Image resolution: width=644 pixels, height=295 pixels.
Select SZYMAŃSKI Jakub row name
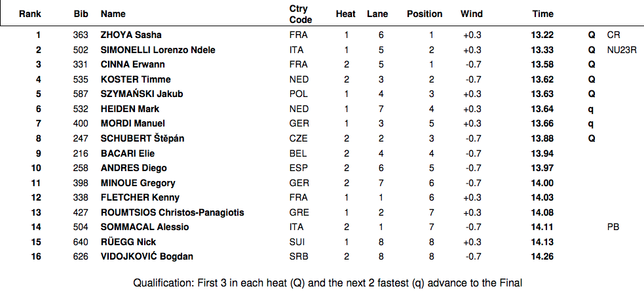click(x=142, y=94)
